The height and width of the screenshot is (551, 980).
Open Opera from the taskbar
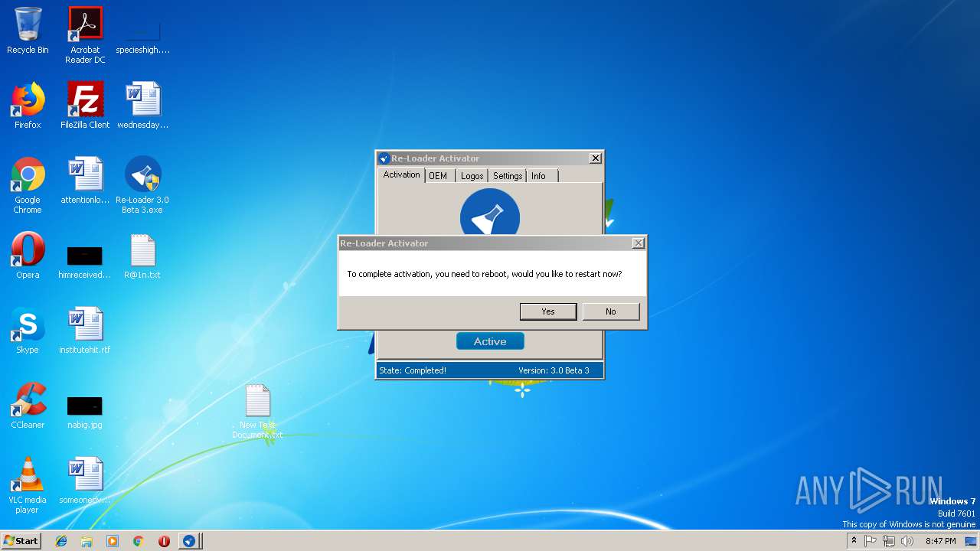point(164,541)
